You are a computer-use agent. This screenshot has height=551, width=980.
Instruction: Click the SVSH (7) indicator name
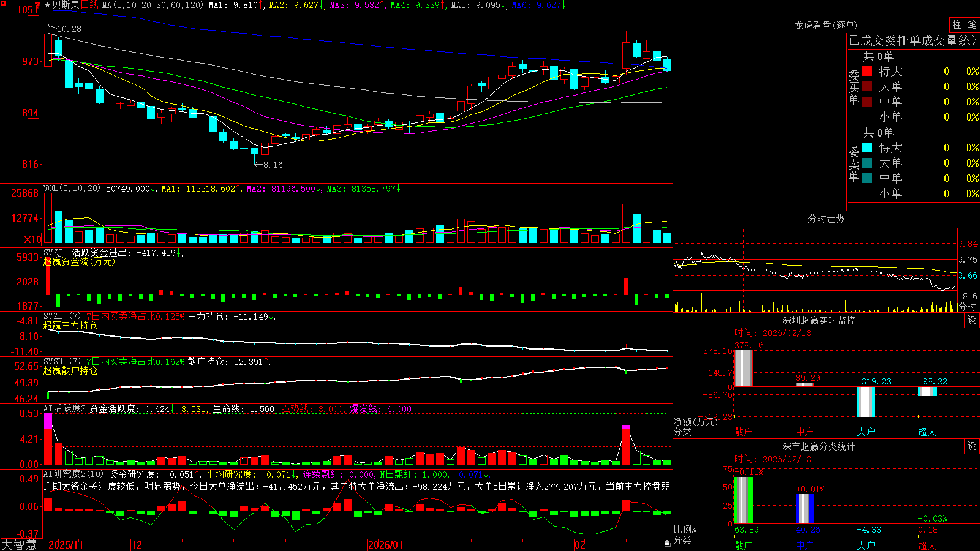62,361
